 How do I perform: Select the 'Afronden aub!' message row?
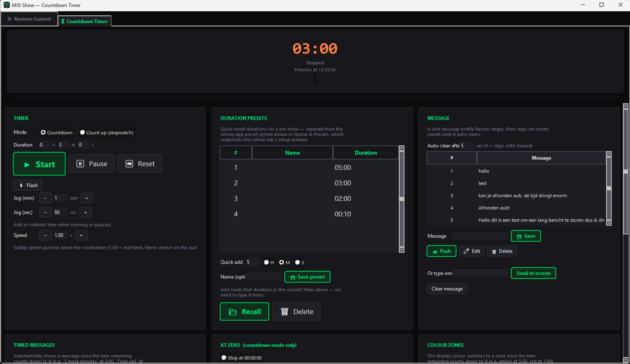(x=517, y=208)
